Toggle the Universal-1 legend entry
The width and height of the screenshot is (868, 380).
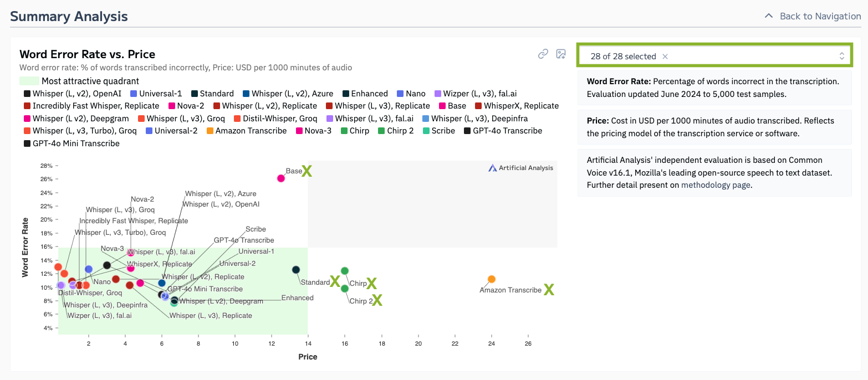tap(156, 94)
